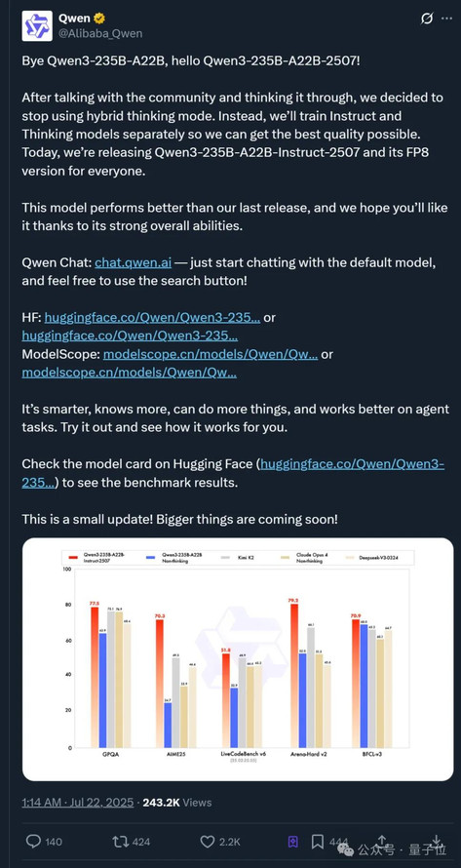
Task: Toggle the bookmark icon showing 444
Action: pyautogui.click(x=318, y=842)
